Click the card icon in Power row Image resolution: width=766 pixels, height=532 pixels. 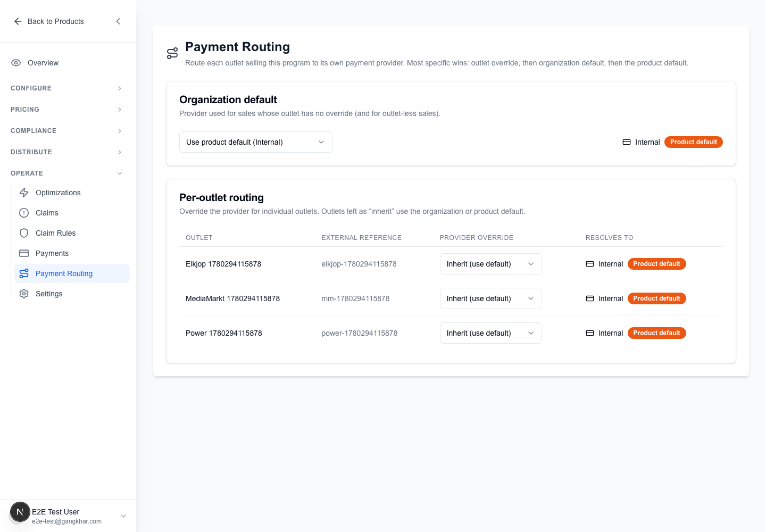click(x=590, y=333)
